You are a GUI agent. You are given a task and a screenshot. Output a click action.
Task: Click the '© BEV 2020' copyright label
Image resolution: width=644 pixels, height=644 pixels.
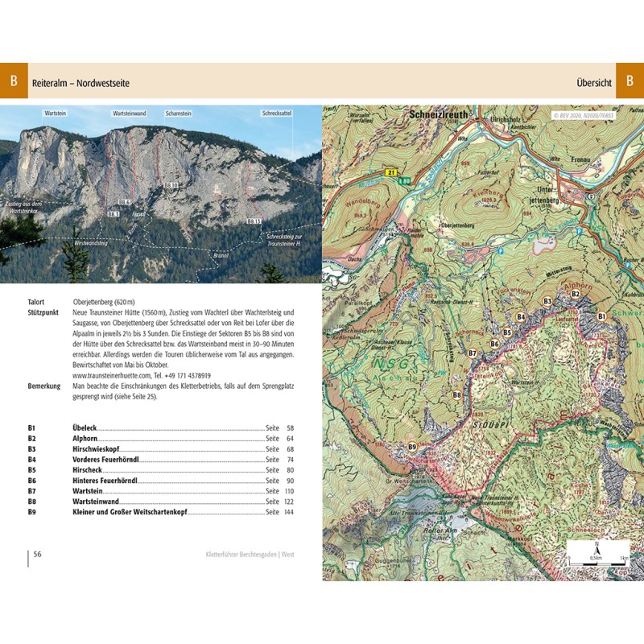[x=583, y=116]
